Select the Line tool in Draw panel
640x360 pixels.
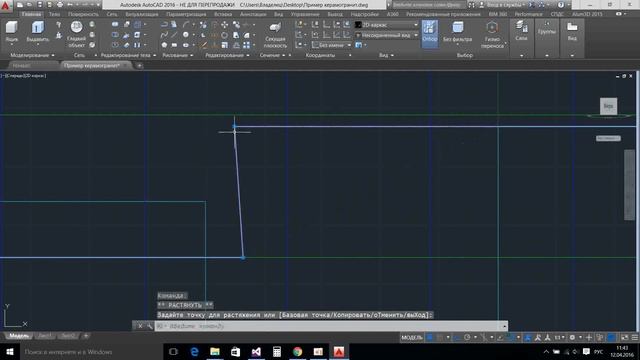174,35
